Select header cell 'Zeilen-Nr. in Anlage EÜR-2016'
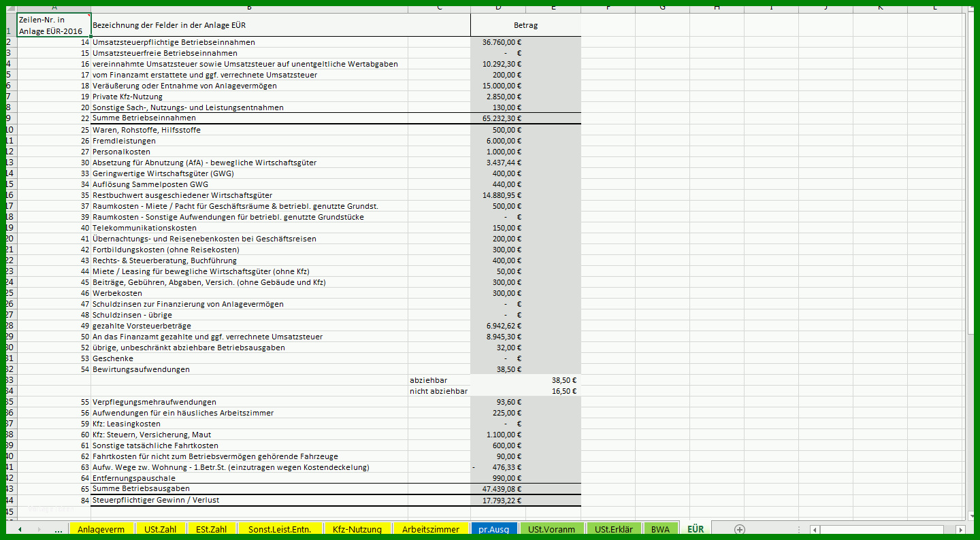 [54, 25]
